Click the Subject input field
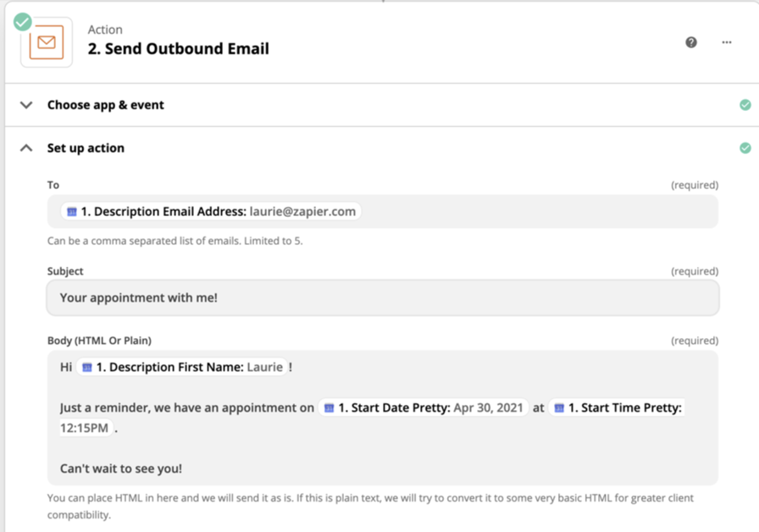This screenshot has width=759, height=532. (382, 298)
